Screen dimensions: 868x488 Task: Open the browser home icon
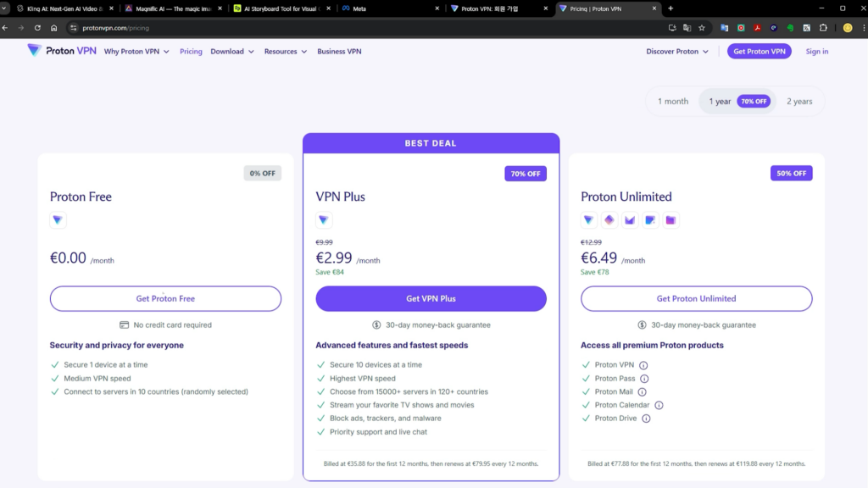53,28
